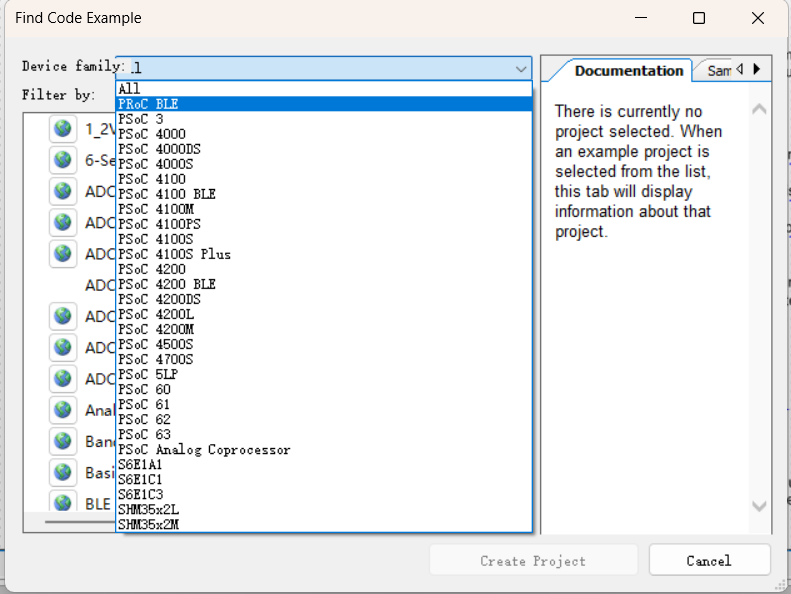Choose PSoC 60 option

[x=324, y=390]
